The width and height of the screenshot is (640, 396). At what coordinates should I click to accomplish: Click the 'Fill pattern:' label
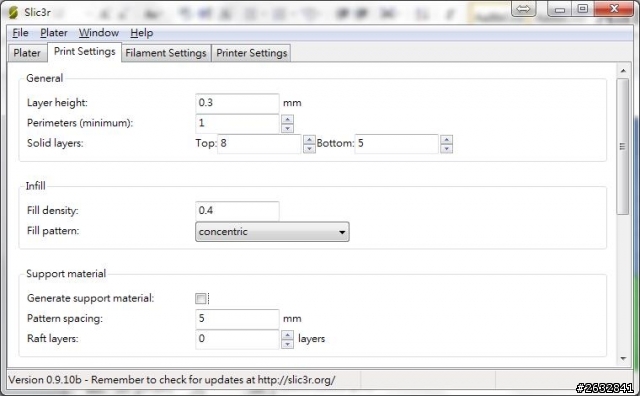pos(53,231)
